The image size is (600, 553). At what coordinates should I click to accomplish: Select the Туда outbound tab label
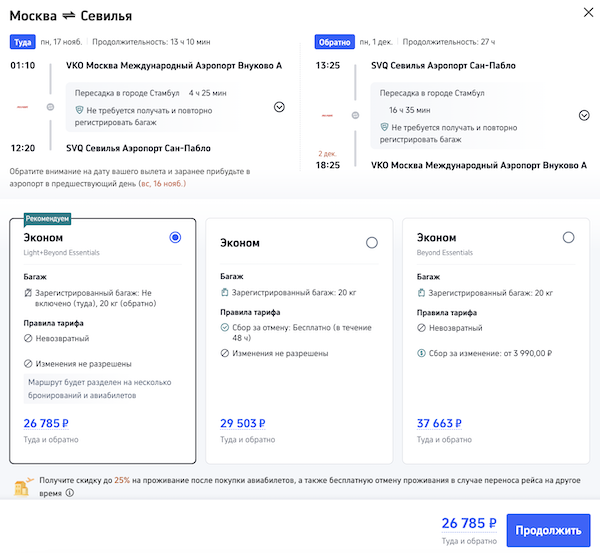(x=23, y=43)
